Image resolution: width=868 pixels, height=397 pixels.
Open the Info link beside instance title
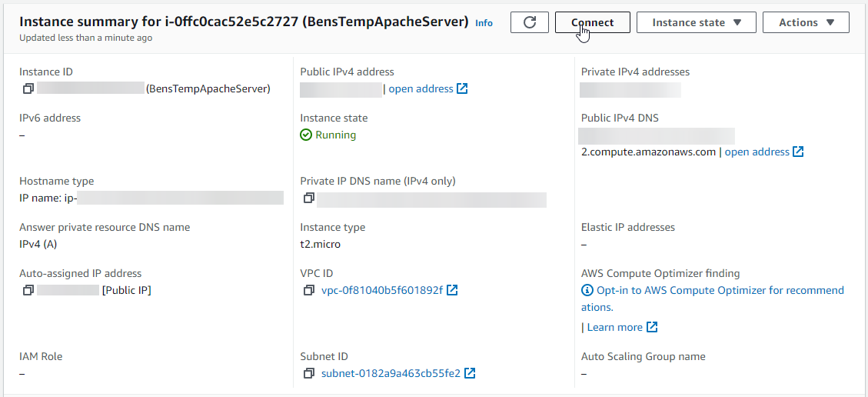(484, 23)
